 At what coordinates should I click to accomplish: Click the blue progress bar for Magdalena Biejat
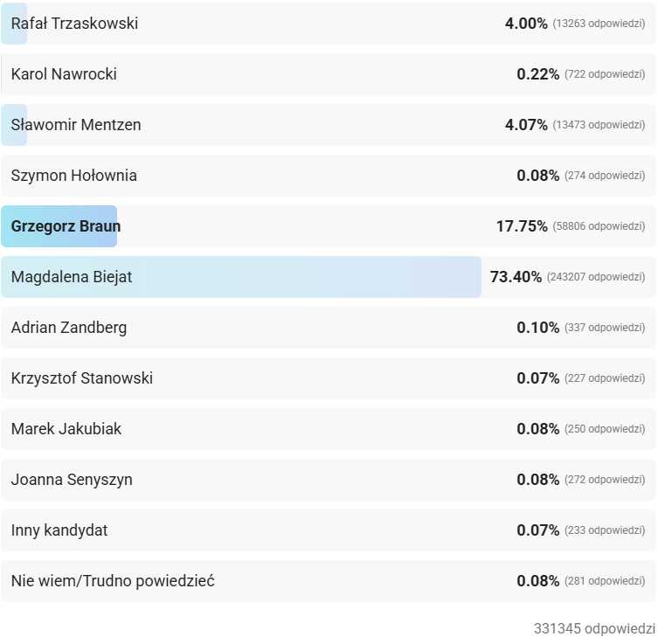coord(241,277)
